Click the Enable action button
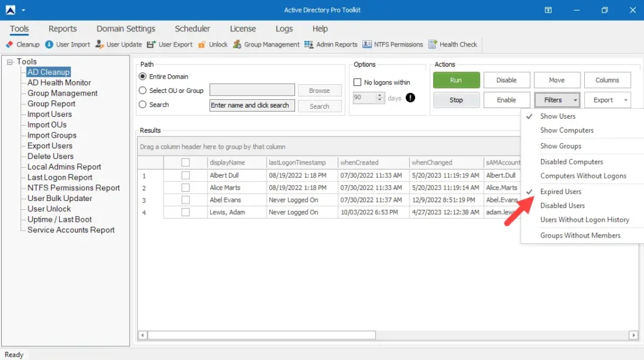This screenshot has height=360, width=644. coord(506,100)
